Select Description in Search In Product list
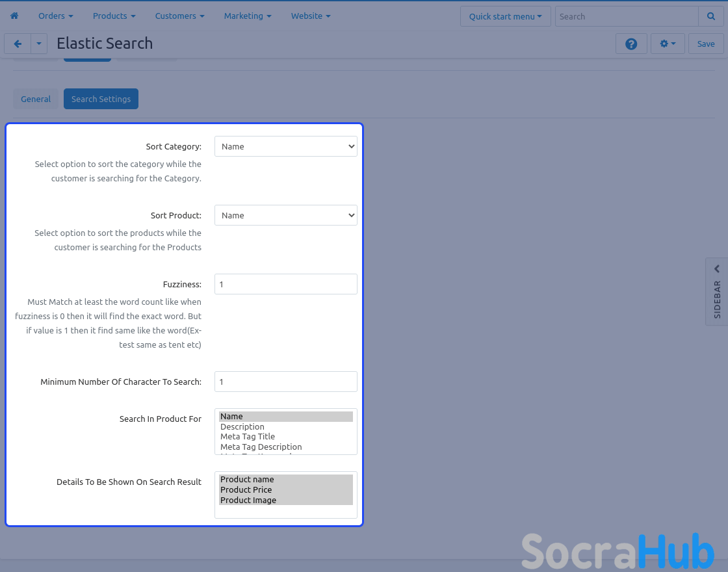Screen dimensions: 728x572 [242, 426]
